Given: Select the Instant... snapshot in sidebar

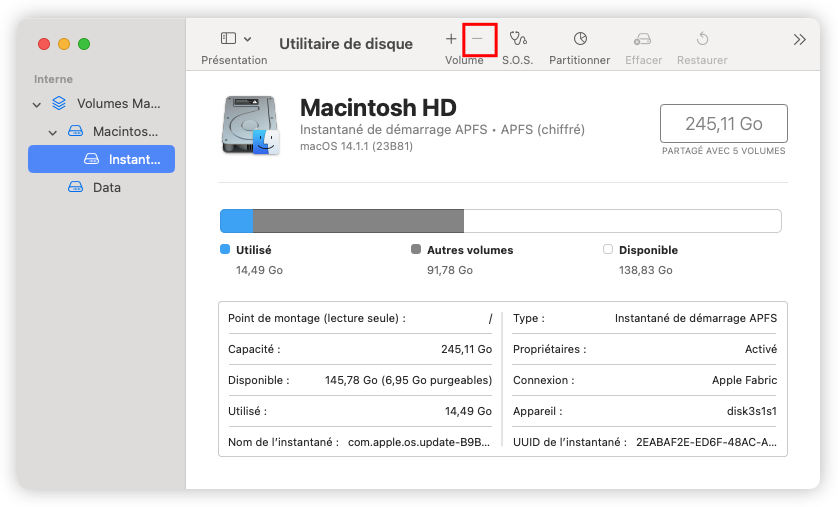Looking at the screenshot, I should coord(102,159).
